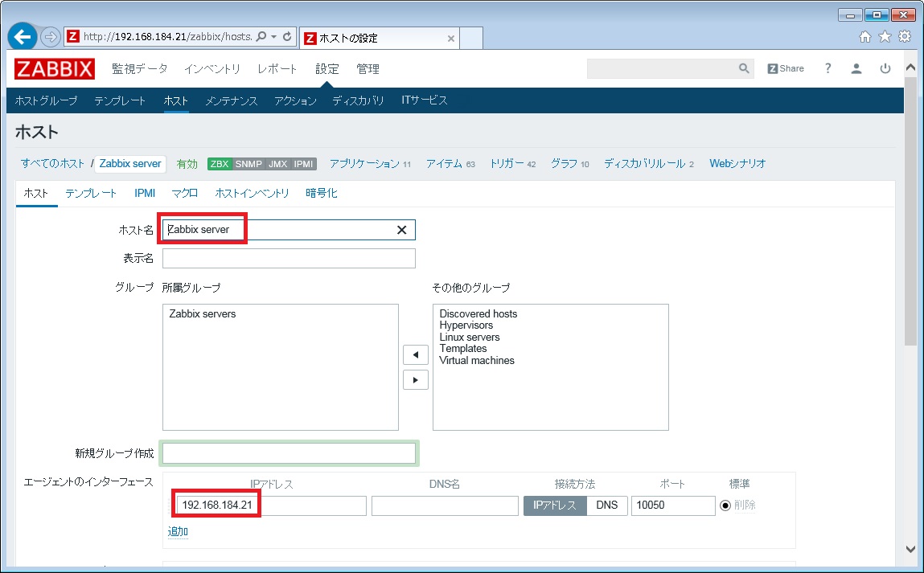The image size is (924, 573).
Task: Click the SNMP availability badge
Action: tap(248, 164)
